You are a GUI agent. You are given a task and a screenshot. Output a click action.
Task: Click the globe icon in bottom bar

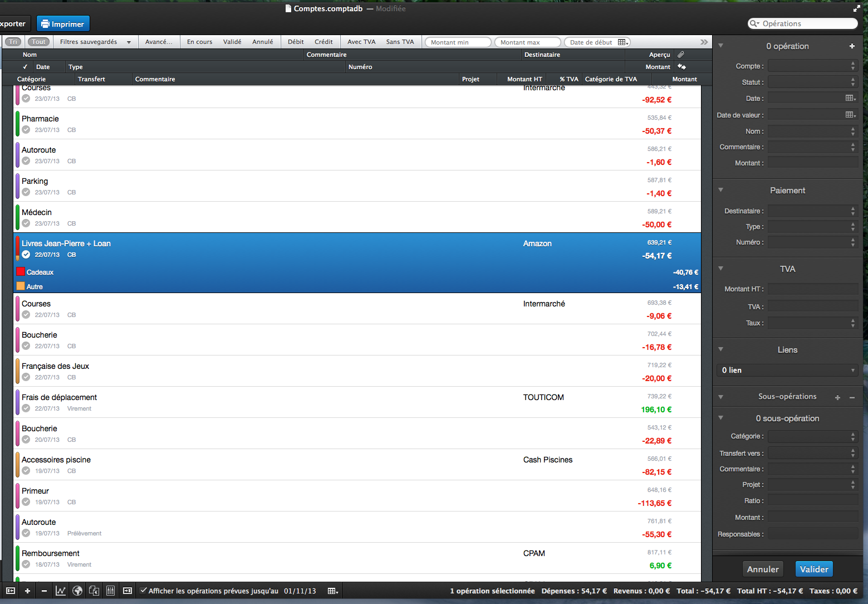(x=77, y=591)
